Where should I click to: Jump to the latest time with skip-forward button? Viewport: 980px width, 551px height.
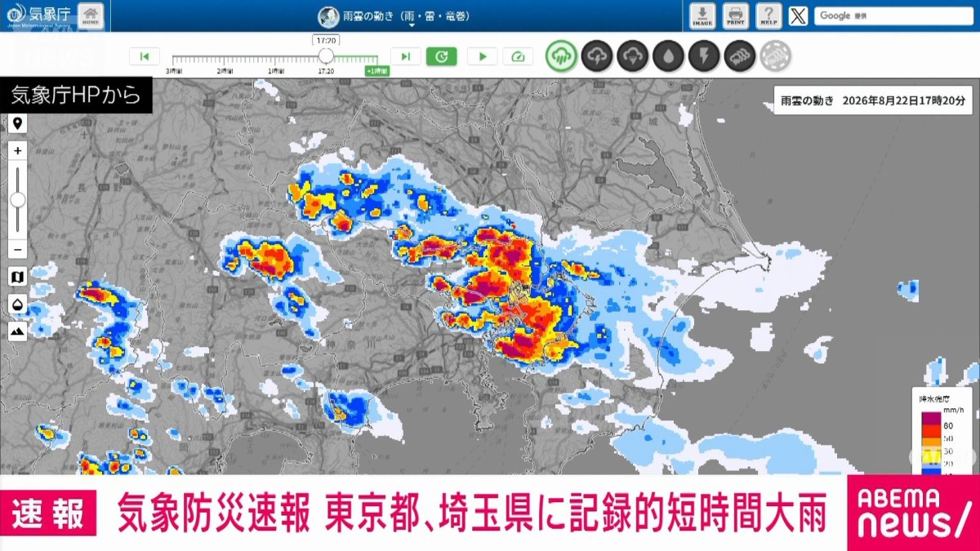tap(405, 56)
